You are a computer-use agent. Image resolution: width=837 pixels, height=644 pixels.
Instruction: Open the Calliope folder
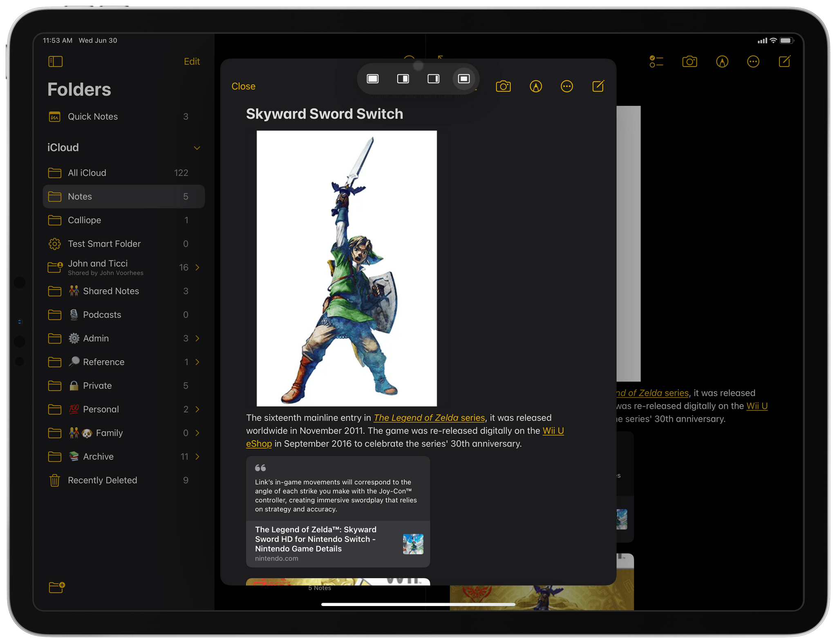tap(123, 220)
